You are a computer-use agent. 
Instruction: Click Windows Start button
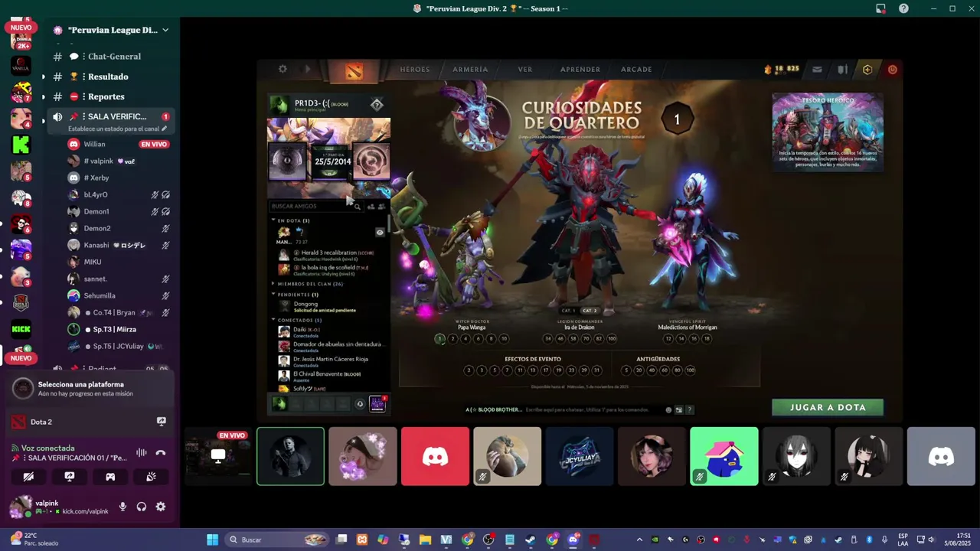point(212,540)
